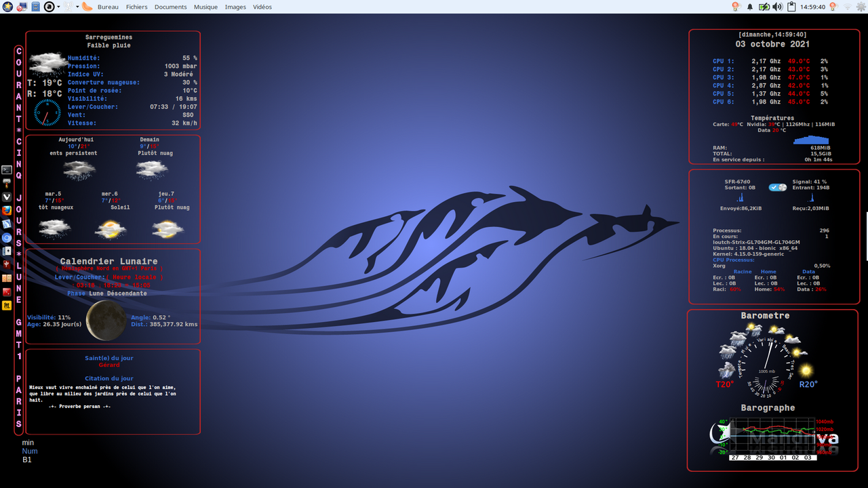Expand the arrow next to circled 'a' icon
868x488 pixels.
(58, 7)
